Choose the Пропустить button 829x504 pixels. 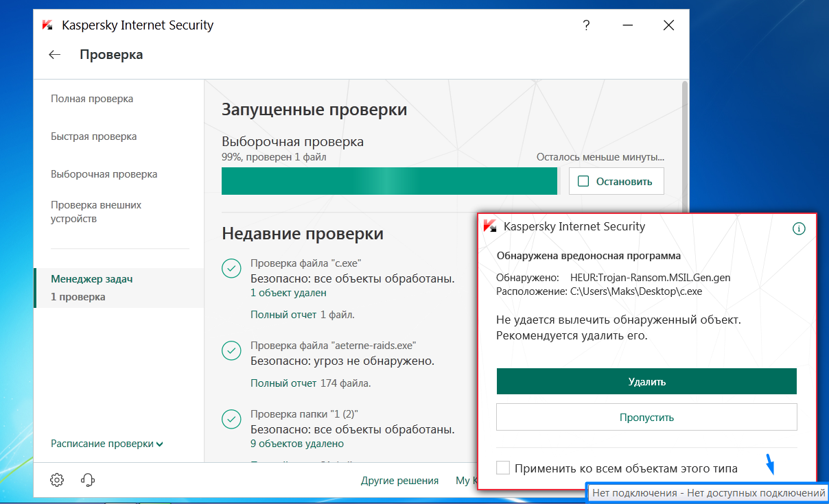point(646,417)
